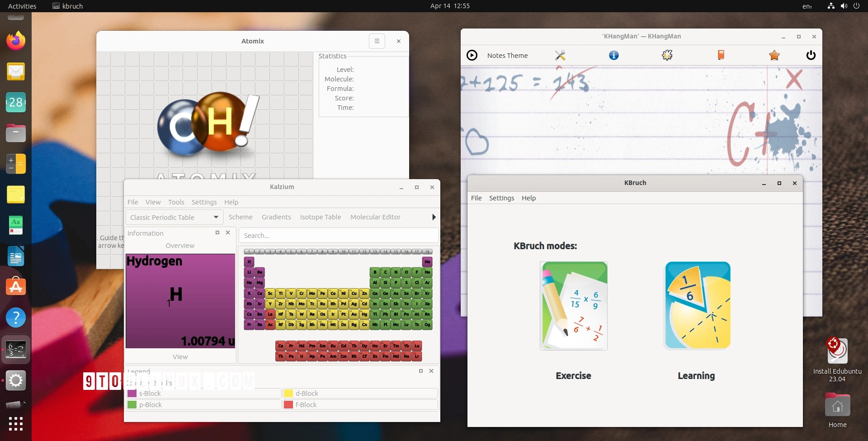Choose the KBruch Exercise mode picture
The height and width of the screenshot is (441, 868).
click(574, 306)
